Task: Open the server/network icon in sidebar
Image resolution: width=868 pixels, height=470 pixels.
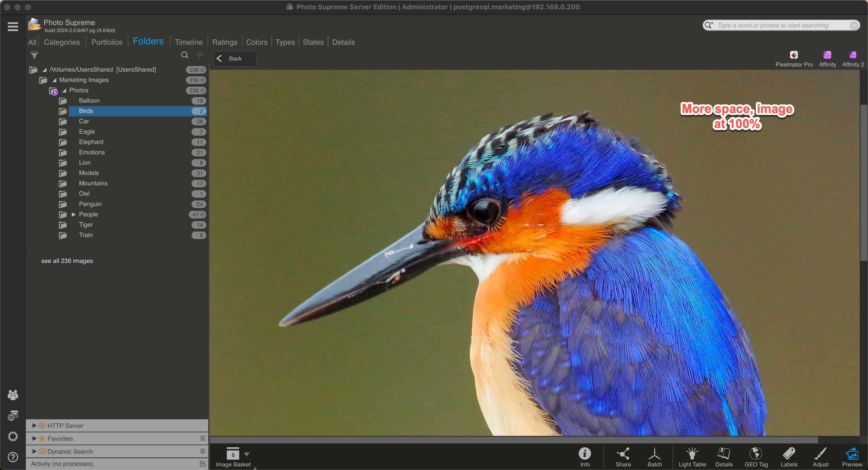Action: (13, 416)
